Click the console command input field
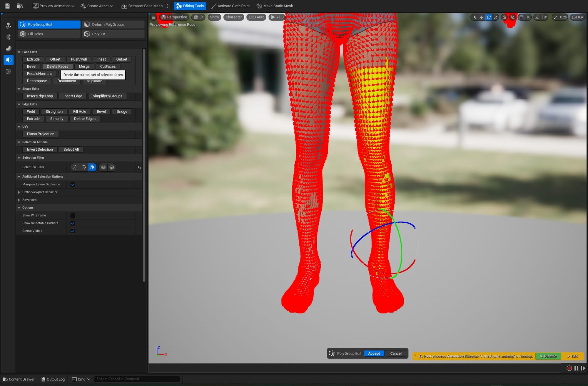The width and height of the screenshot is (588, 386). coord(137,379)
